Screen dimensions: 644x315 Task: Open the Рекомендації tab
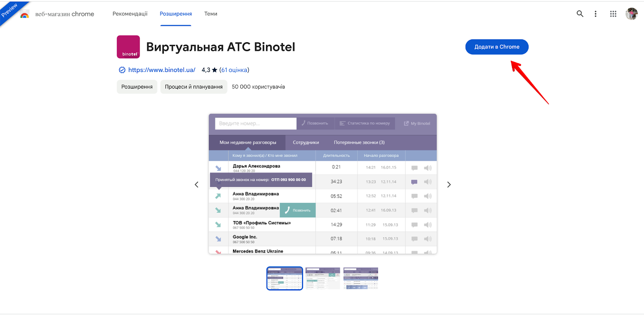tap(130, 14)
